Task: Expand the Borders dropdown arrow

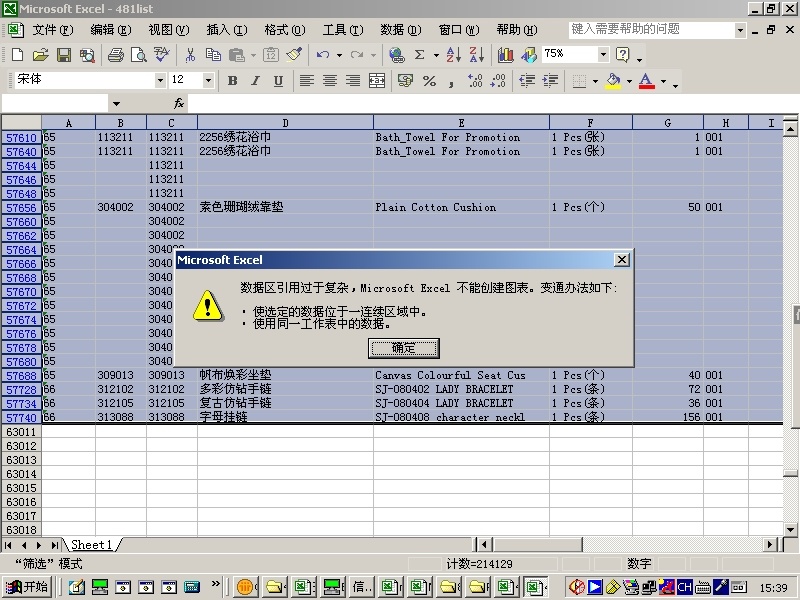Action: click(595, 81)
